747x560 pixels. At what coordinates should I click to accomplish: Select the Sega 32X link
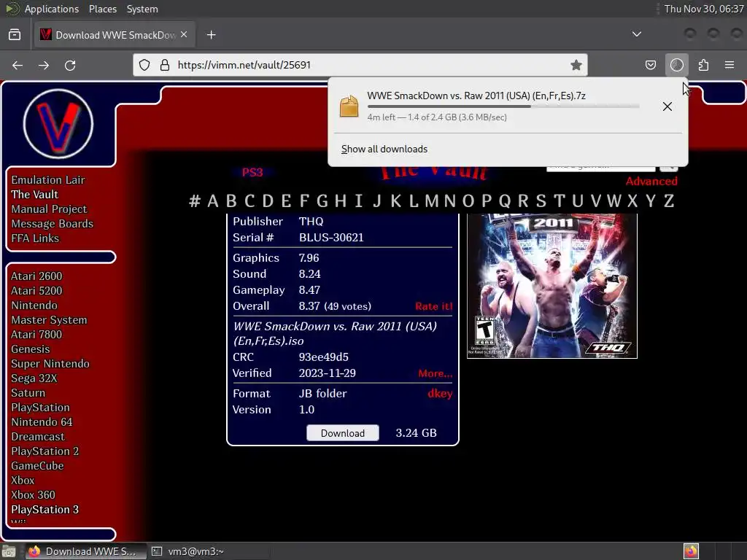point(34,378)
